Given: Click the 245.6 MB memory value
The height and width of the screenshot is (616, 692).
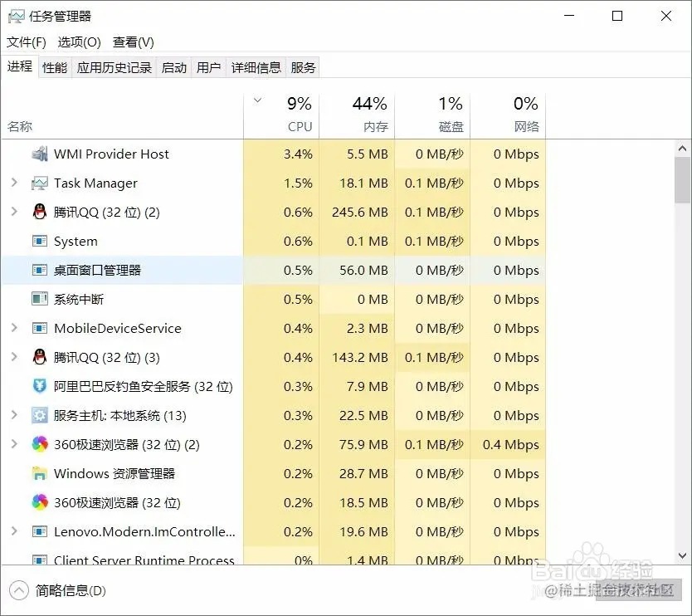Looking at the screenshot, I should click(359, 212).
